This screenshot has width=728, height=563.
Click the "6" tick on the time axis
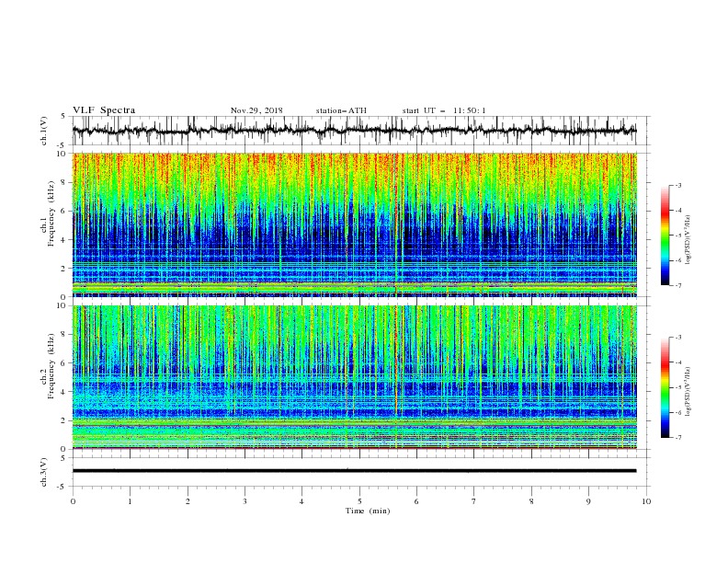click(416, 501)
